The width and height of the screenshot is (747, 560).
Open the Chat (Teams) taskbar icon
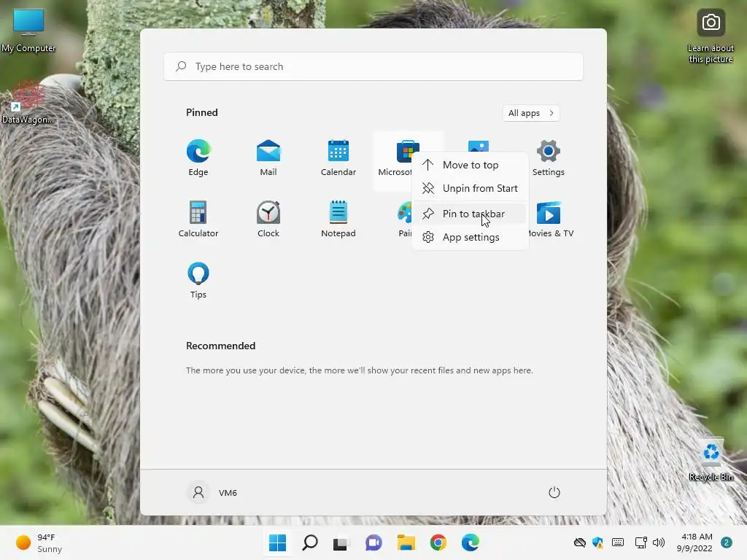point(373,542)
